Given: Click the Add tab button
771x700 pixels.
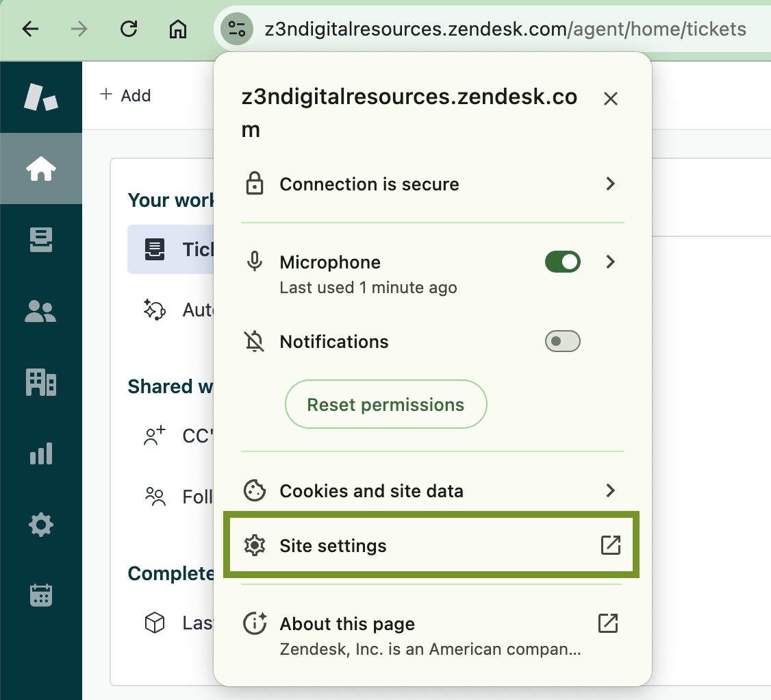Looking at the screenshot, I should pyautogui.click(x=125, y=95).
